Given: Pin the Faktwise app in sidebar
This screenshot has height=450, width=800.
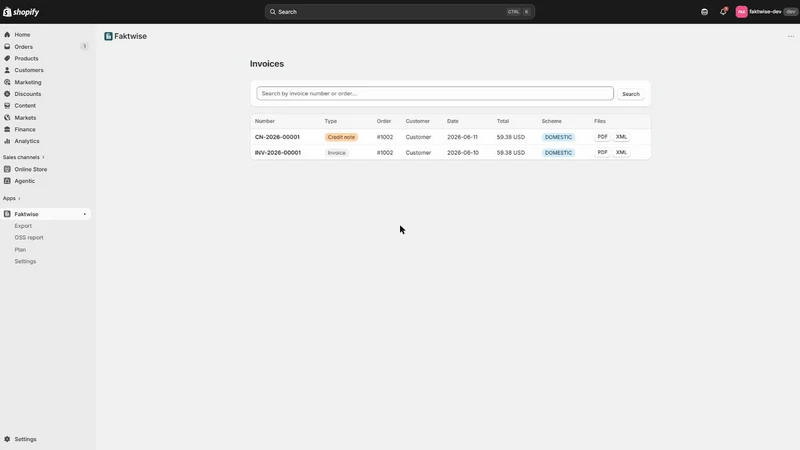Looking at the screenshot, I should coord(85,214).
